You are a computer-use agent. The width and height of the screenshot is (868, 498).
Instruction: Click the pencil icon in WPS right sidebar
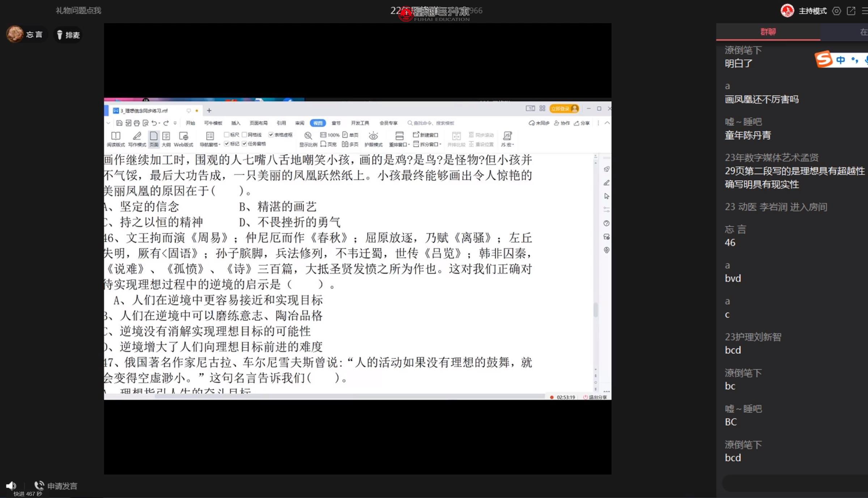(607, 183)
